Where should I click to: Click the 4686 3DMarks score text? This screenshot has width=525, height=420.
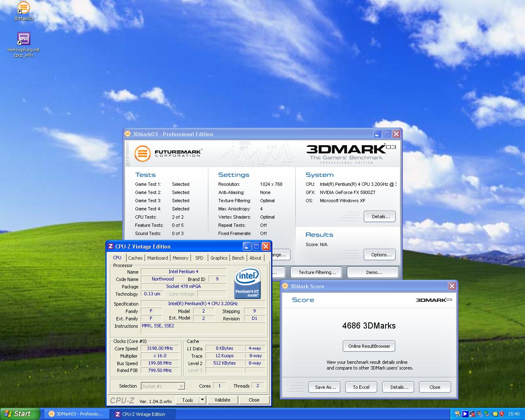click(369, 326)
